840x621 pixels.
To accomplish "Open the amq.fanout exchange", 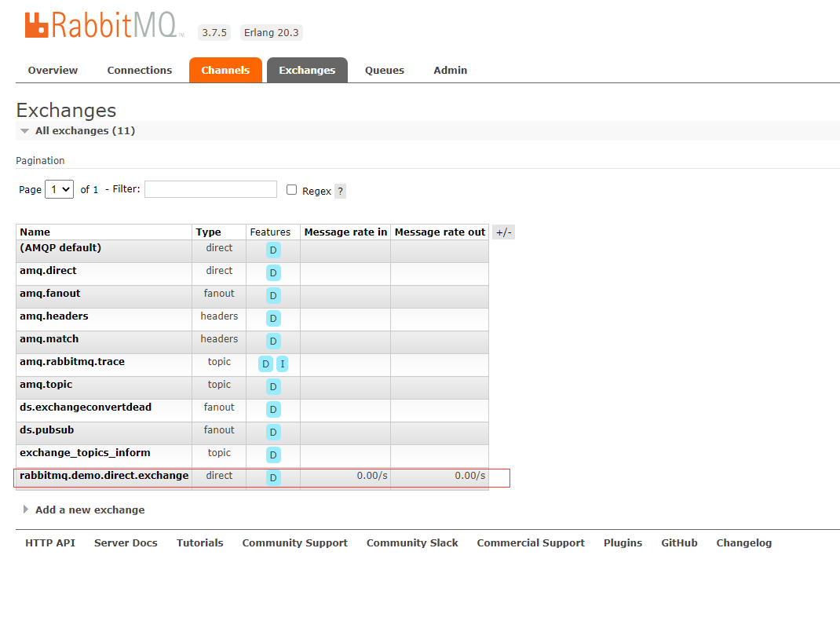I will pos(49,293).
